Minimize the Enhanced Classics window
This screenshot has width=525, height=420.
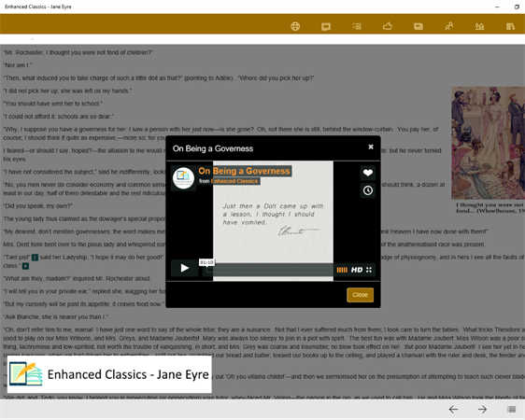(x=497, y=7)
